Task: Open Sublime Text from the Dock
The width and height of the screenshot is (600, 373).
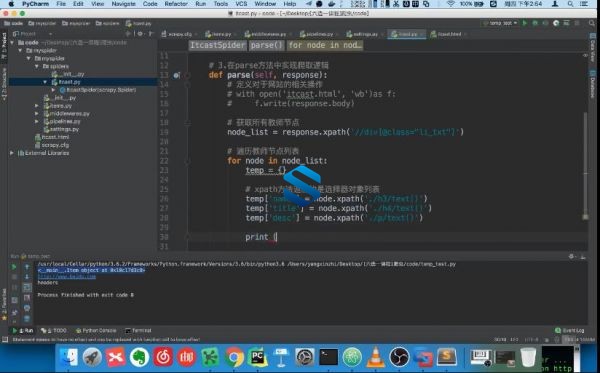Action: (x=447, y=358)
